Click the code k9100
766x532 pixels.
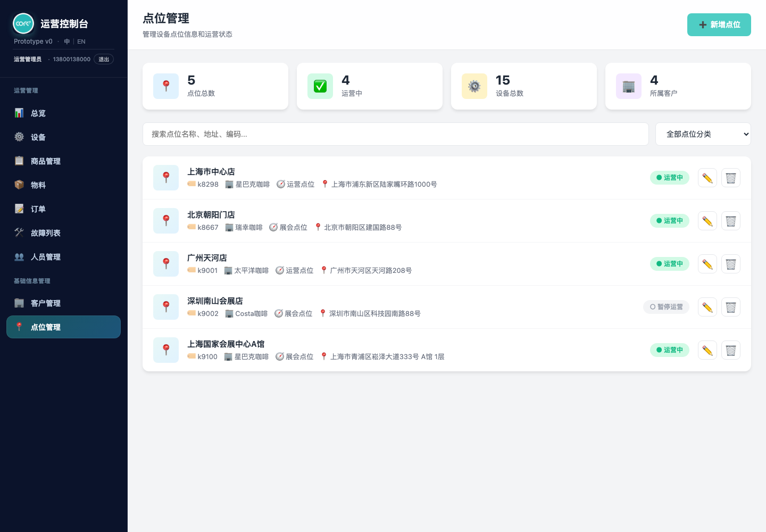click(207, 357)
